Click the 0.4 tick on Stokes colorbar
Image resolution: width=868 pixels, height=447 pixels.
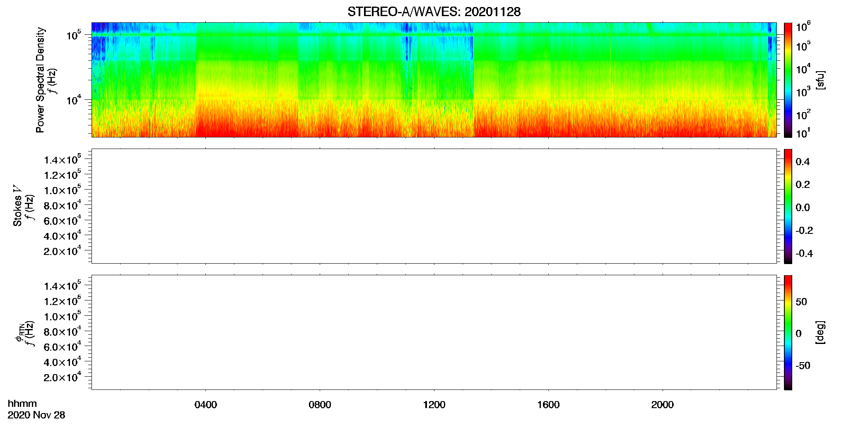(x=803, y=162)
